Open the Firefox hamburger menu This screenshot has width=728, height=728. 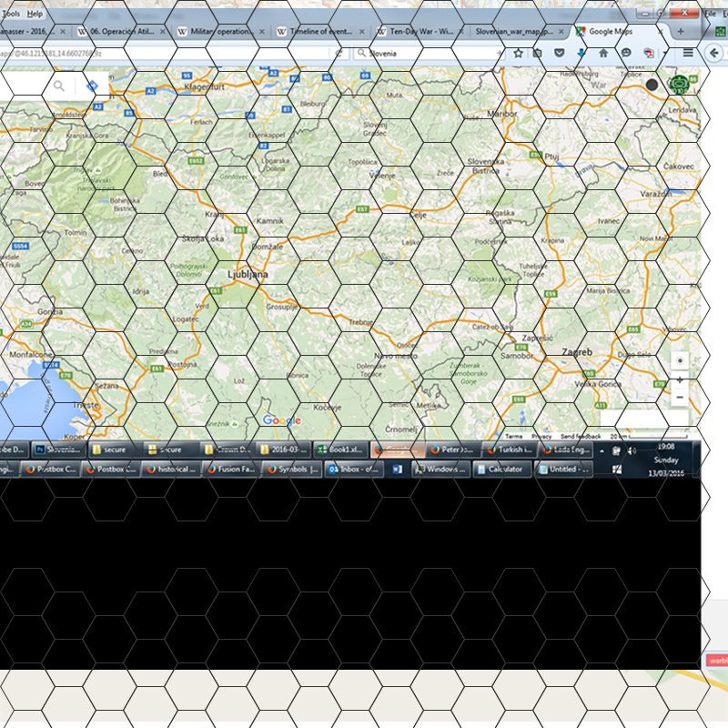pyautogui.click(x=688, y=53)
